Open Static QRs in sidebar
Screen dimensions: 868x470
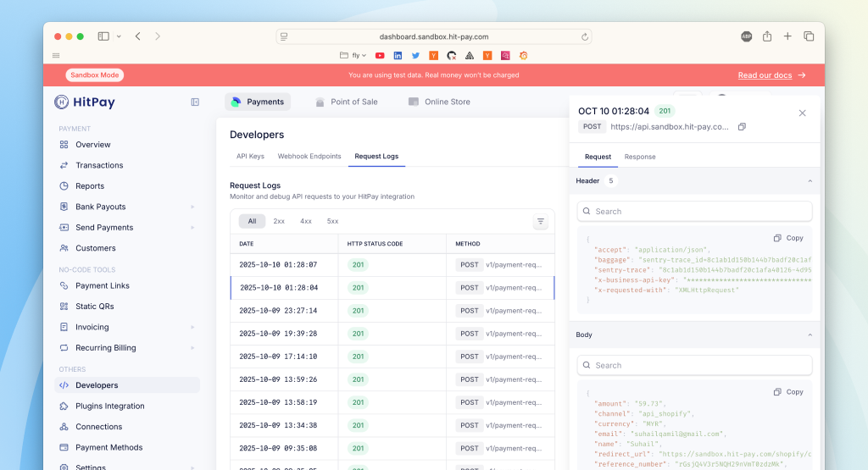pyautogui.click(x=95, y=307)
